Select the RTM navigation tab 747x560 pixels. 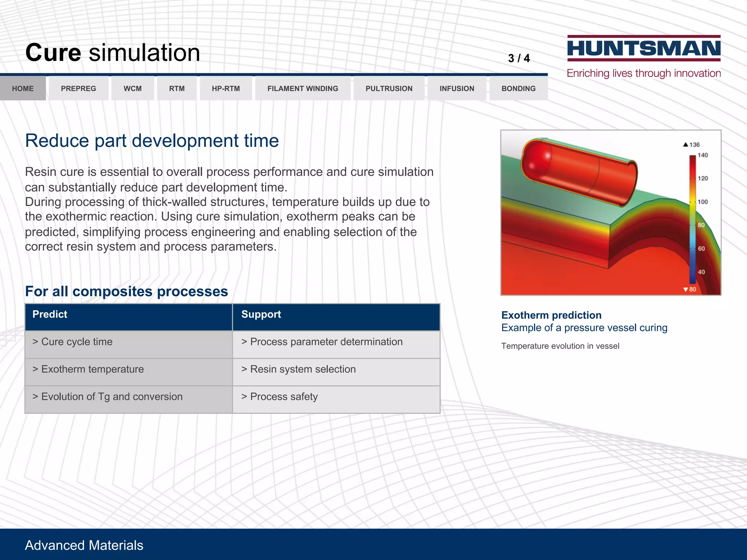point(177,89)
